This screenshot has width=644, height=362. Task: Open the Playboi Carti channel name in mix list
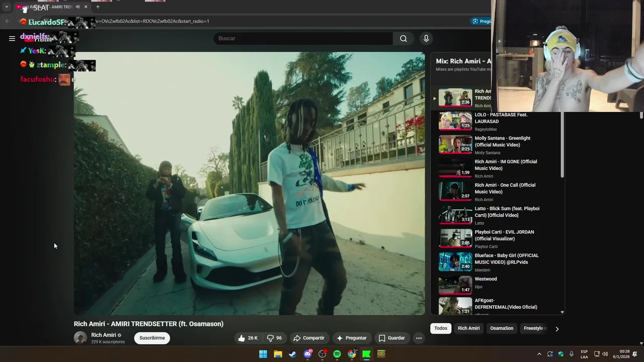tap(486, 246)
